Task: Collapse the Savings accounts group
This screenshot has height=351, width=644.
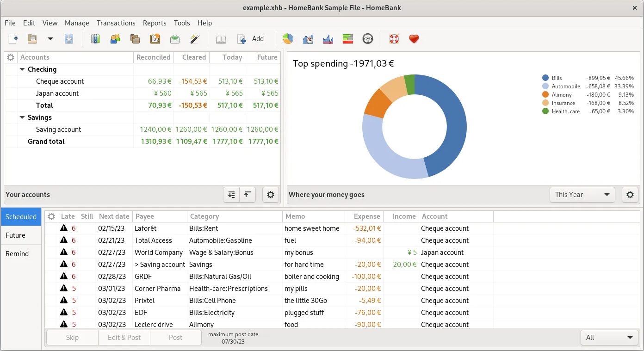Action: (22, 117)
